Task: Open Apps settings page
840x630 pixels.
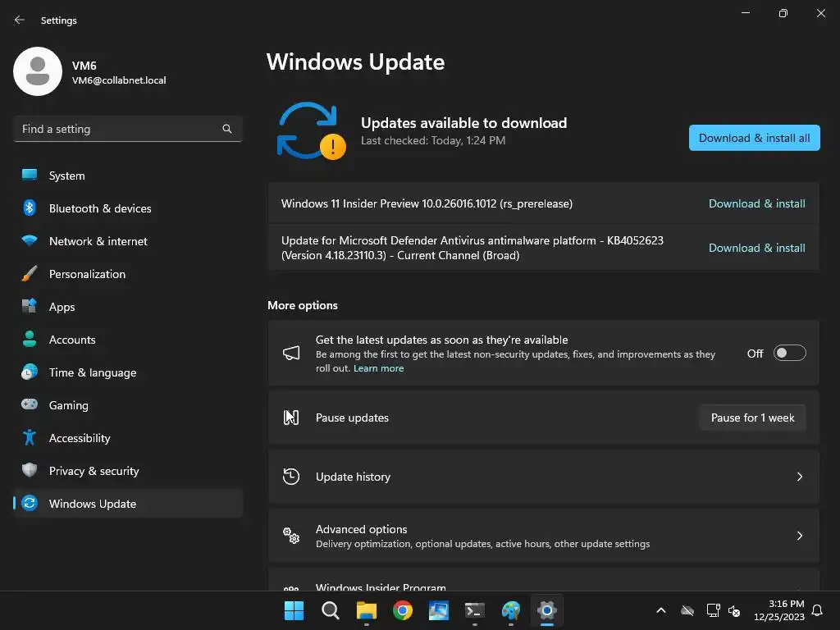Action: tap(127, 307)
